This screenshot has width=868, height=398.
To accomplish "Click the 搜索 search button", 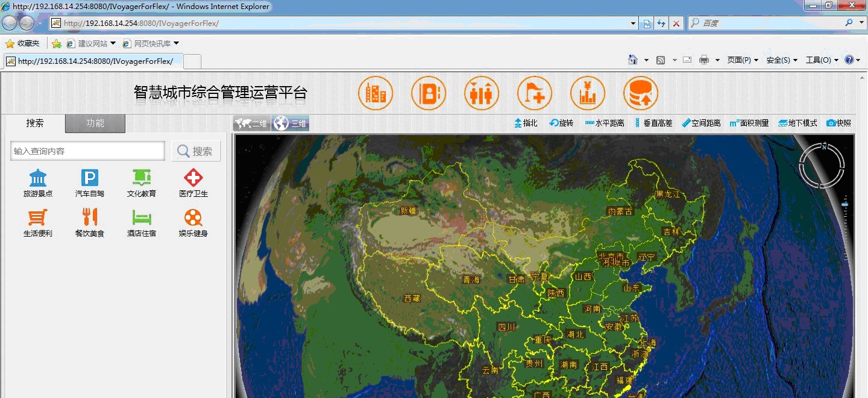I will point(196,151).
